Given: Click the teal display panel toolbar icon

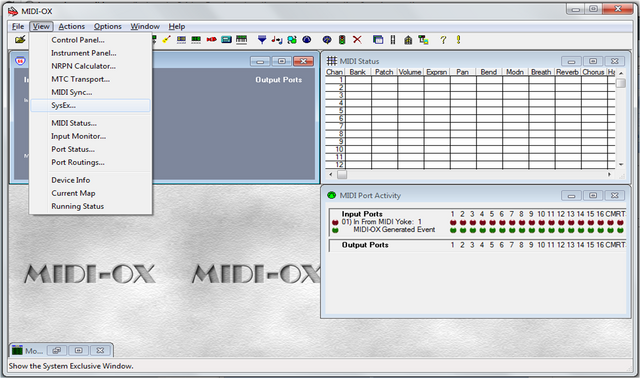Looking at the screenshot, I should pos(226,40).
